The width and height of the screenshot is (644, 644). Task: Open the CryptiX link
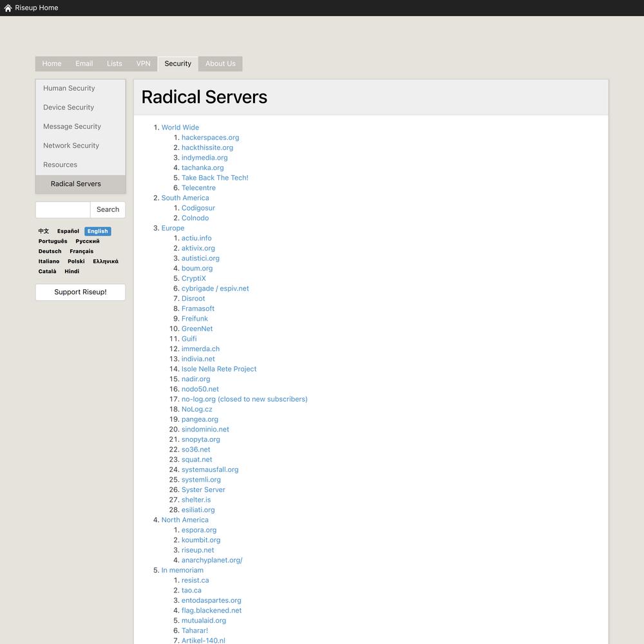pos(194,278)
